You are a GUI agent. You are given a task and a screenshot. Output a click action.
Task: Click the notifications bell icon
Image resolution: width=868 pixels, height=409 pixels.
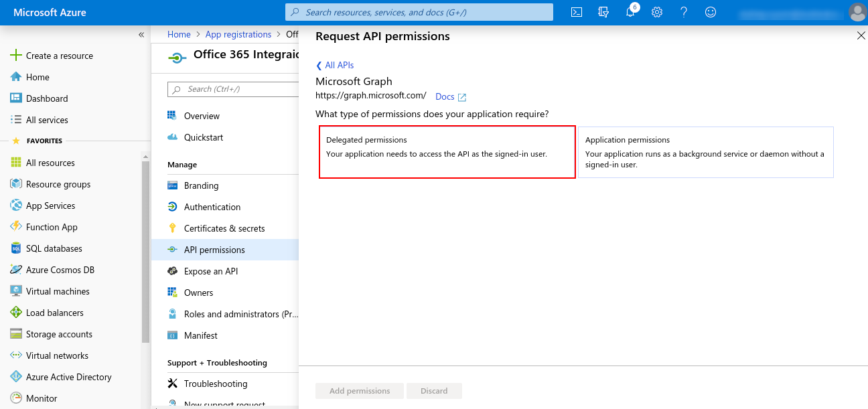tap(630, 12)
